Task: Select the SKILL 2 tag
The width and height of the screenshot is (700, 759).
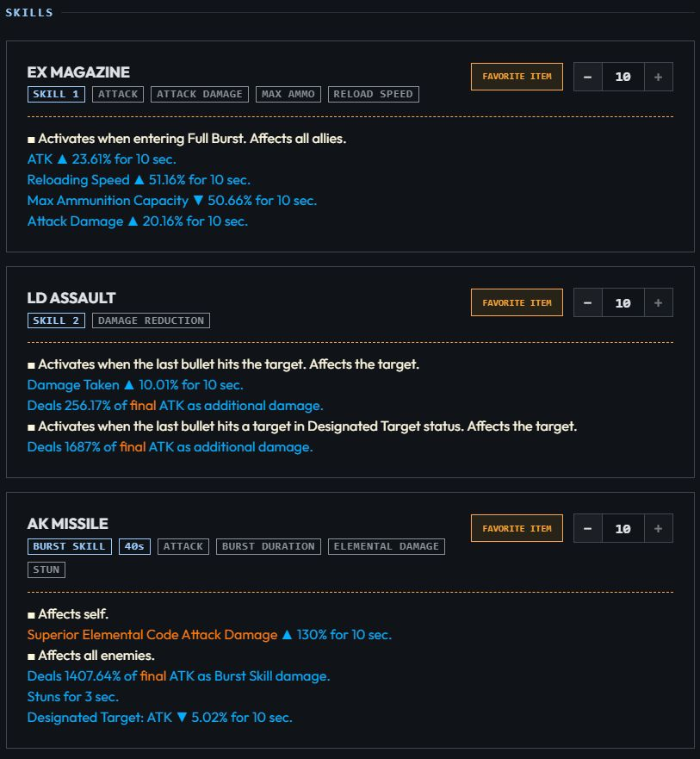Action: click(56, 320)
